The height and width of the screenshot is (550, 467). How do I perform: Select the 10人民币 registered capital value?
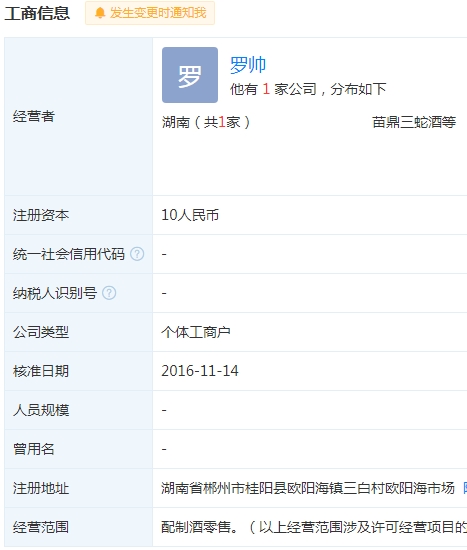click(190, 215)
